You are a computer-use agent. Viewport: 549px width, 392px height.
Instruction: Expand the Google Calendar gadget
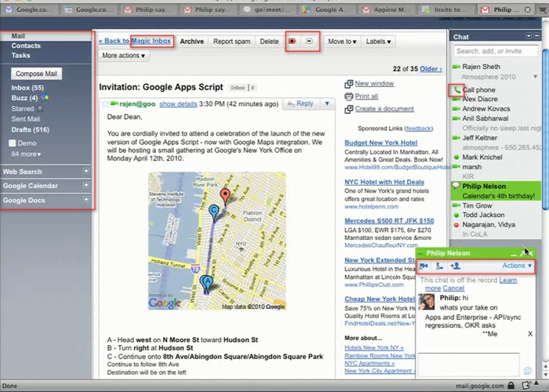(85, 186)
